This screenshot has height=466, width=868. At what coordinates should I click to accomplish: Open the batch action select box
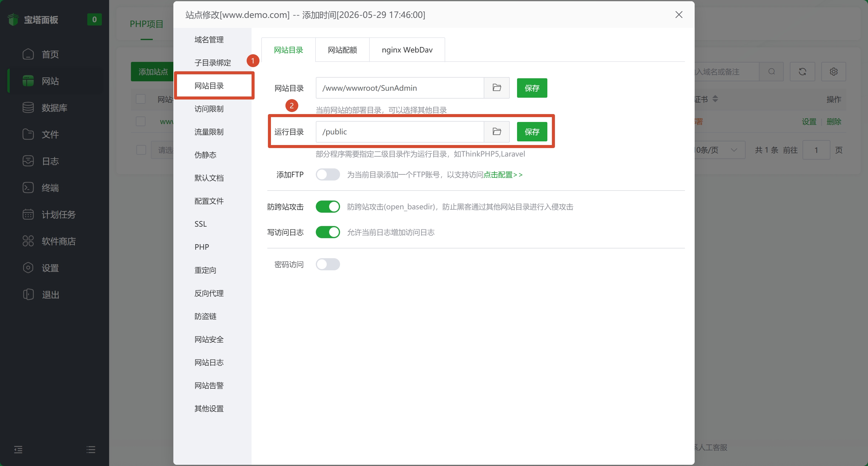162,150
